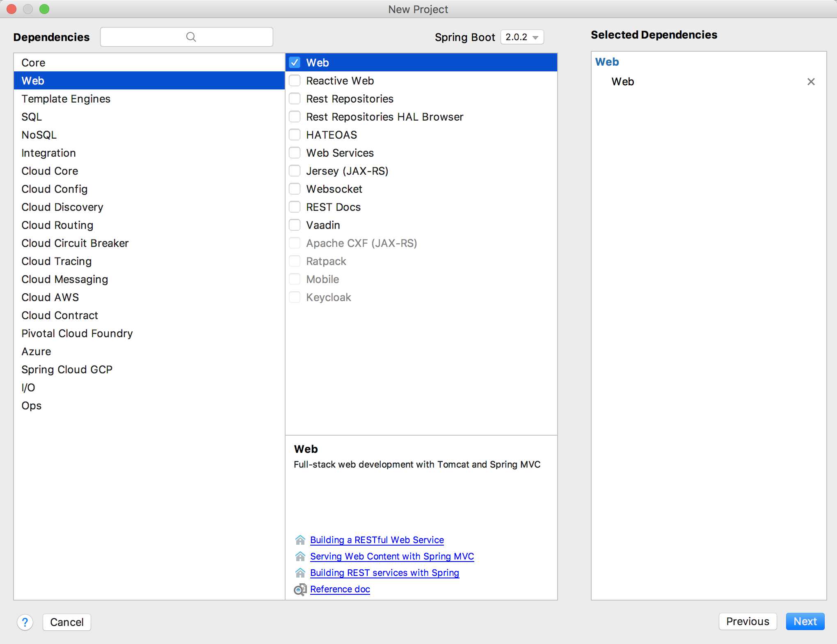Viewport: 837px width, 644px height.
Task: Enable the HATEOAS checkbox
Action: point(295,135)
